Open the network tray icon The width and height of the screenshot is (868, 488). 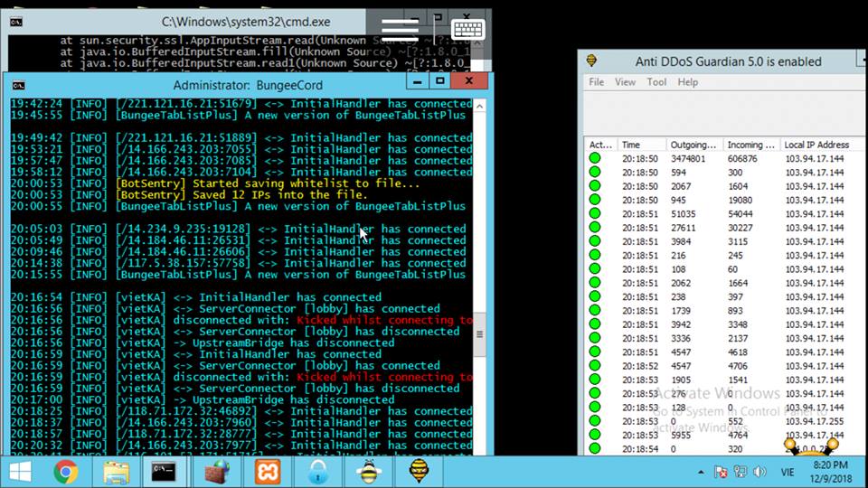[741, 472]
